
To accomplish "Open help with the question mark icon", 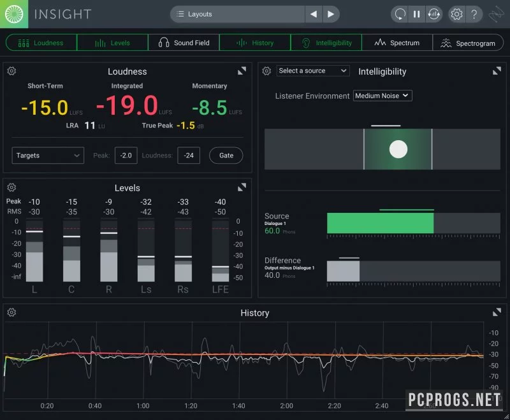I will click(x=474, y=14).
